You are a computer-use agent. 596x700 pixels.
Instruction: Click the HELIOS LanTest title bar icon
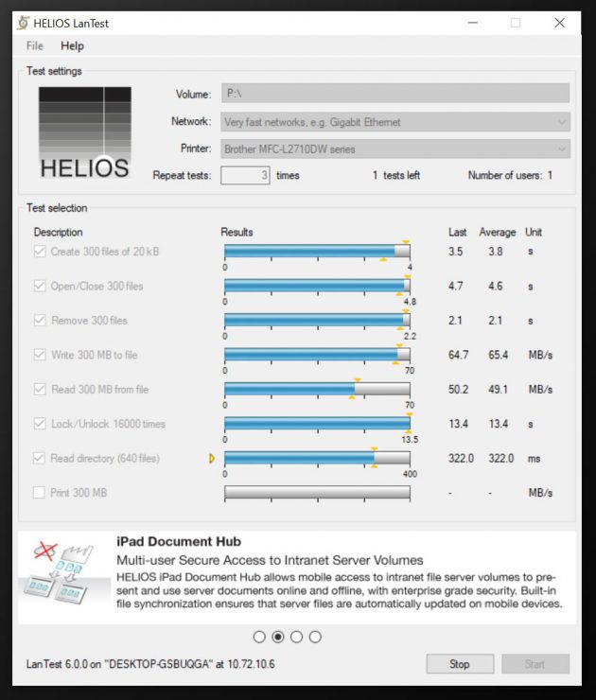(x=24, y=23)
